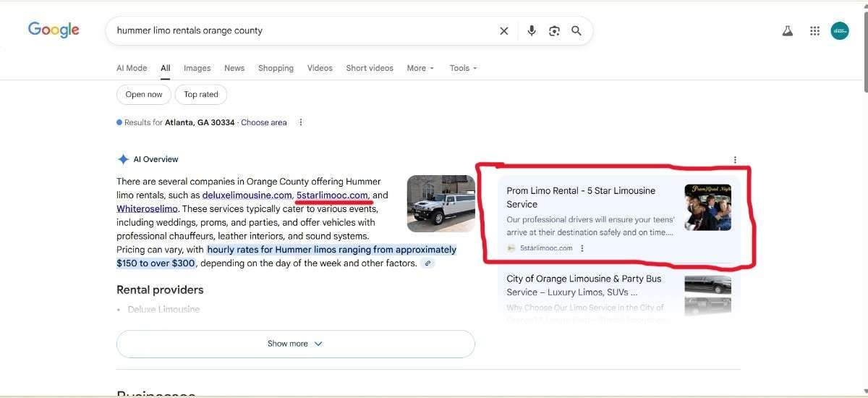Screen dimensions: 868x398
Task: Switch to the Images tab
Action: 197,68
